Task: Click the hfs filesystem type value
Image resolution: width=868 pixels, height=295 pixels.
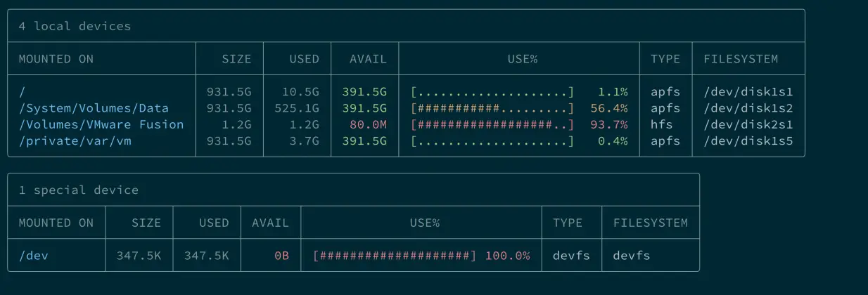Action: 661,124
